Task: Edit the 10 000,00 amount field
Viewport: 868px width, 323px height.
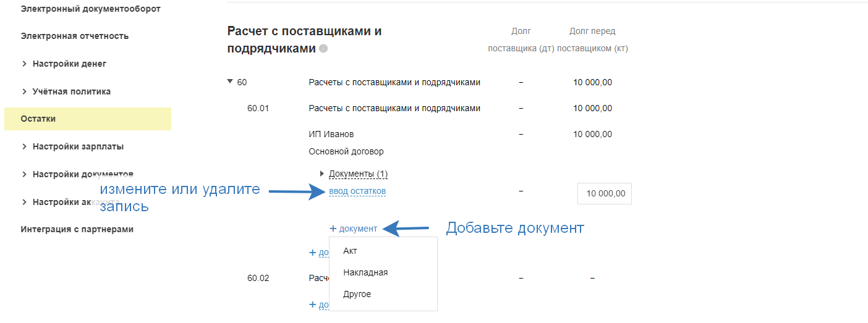Action: pos(605,193)
